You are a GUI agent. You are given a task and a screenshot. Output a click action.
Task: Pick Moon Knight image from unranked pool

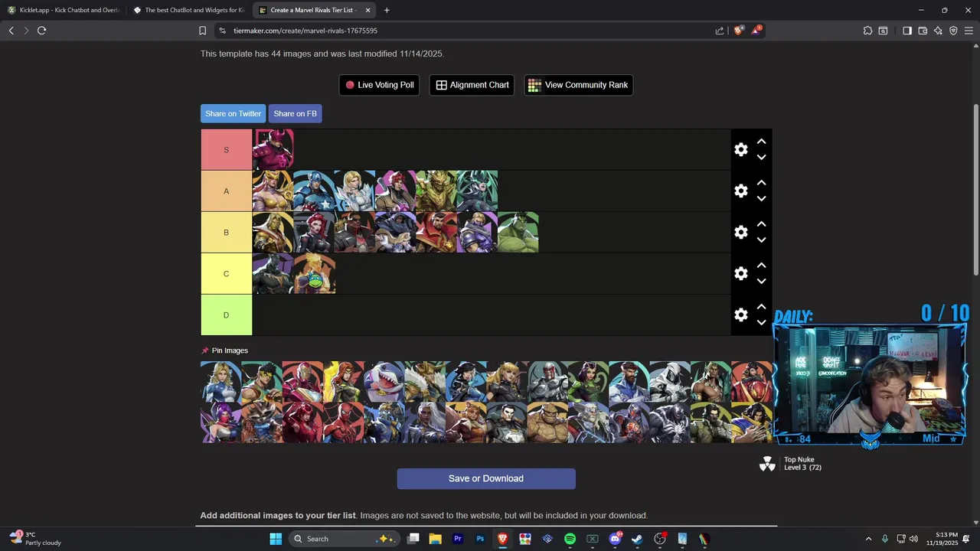click(669, 382)
